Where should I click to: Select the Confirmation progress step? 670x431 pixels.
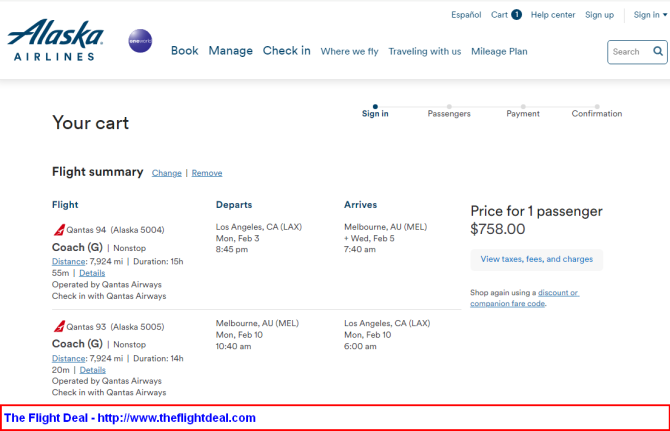(x=597, y=111)
